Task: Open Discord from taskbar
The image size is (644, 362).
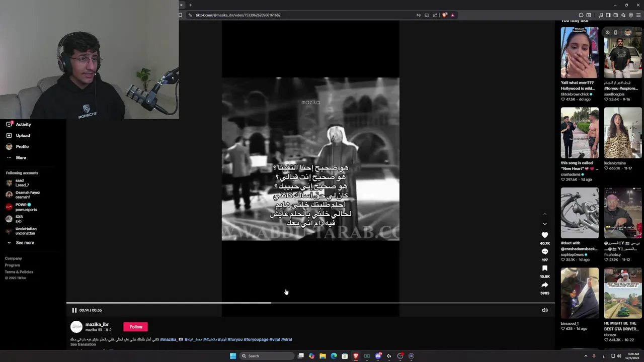Action: [378, 356]
